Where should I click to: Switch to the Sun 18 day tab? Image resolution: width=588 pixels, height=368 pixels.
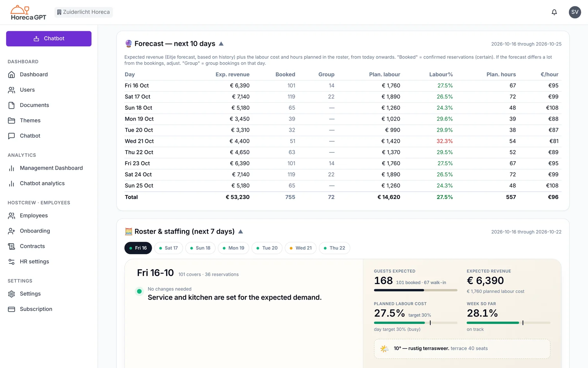[200, 248]
